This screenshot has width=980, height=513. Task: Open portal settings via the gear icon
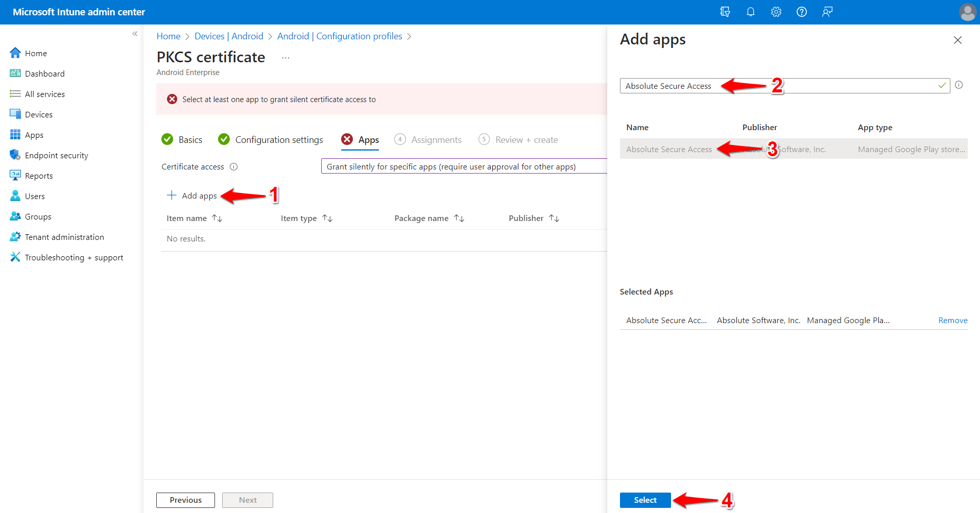coord(776,11)
